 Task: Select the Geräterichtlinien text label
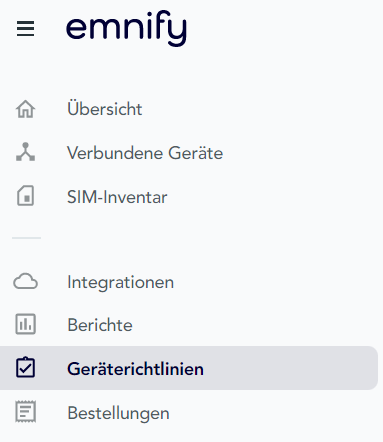coord(135,369)
